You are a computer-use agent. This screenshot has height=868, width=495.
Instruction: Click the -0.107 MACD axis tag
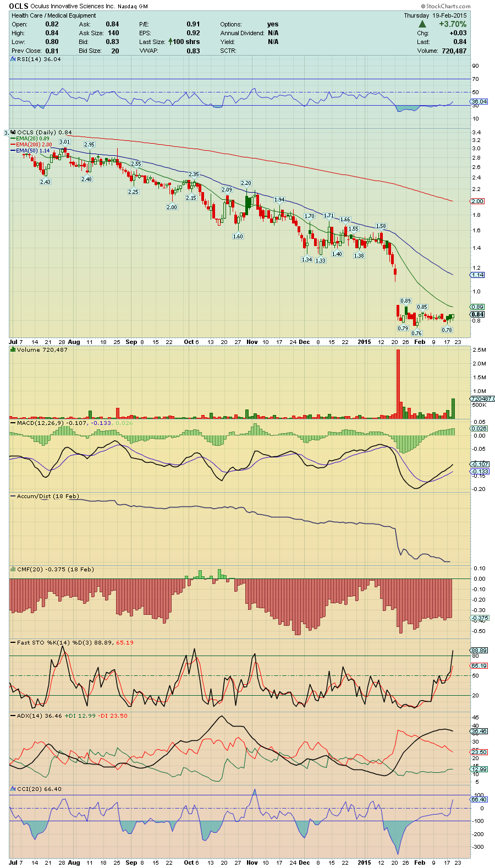point(480,464)
